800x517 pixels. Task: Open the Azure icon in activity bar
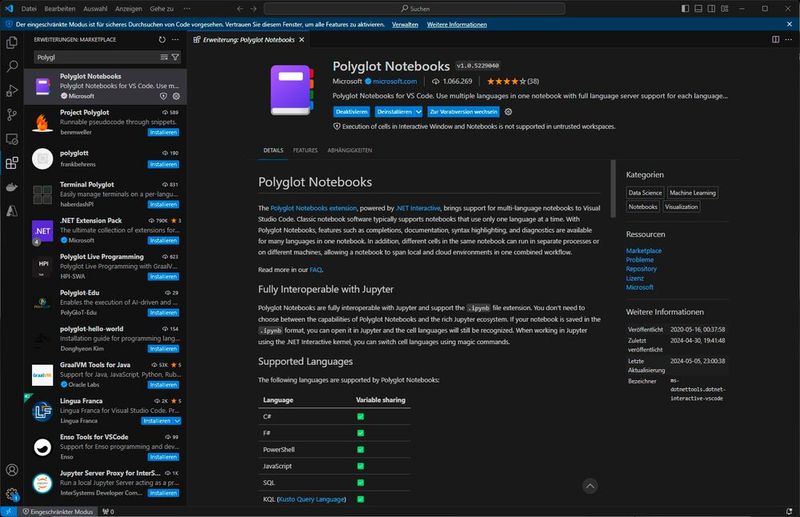pyautogui.click(x=12, y=211)
